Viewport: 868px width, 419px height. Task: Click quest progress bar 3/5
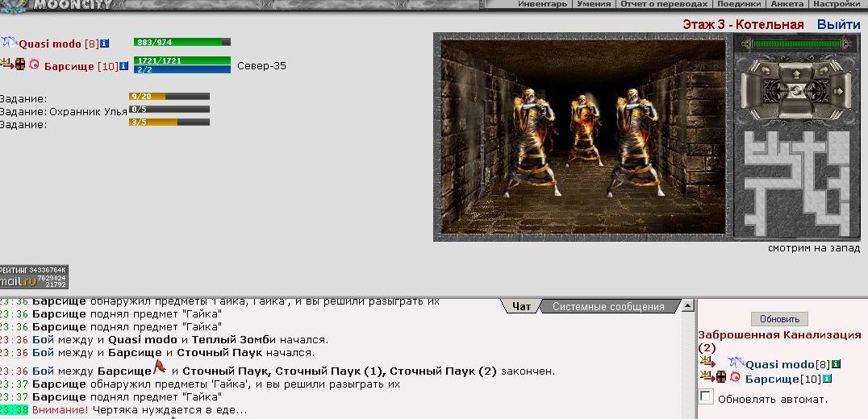[169, 122]
